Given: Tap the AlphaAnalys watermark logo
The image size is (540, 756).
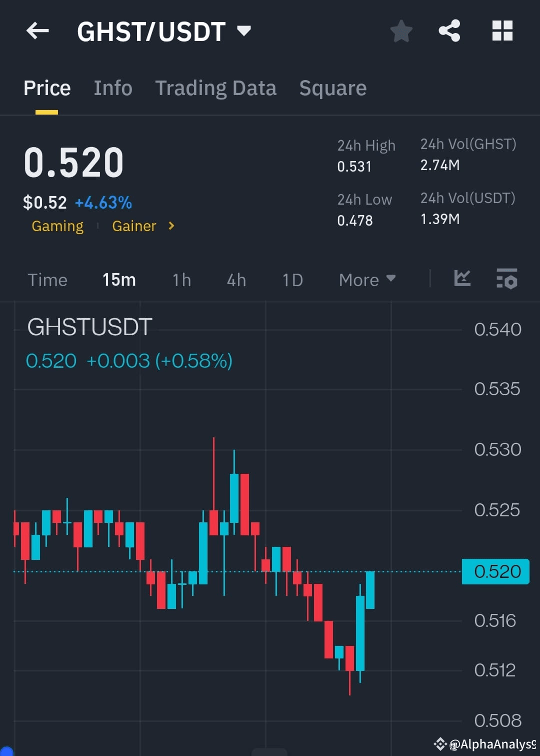Looking at the screenshot, I should pyautogui.click(x=440, y=744).
